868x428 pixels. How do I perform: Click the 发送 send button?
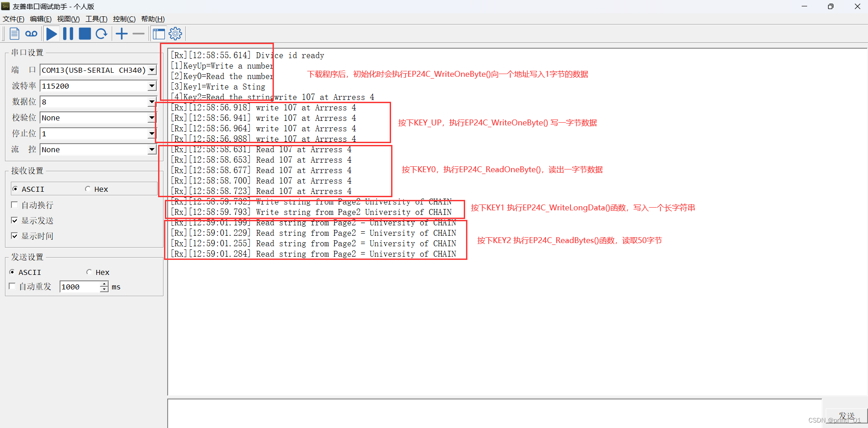coord(847,416)
